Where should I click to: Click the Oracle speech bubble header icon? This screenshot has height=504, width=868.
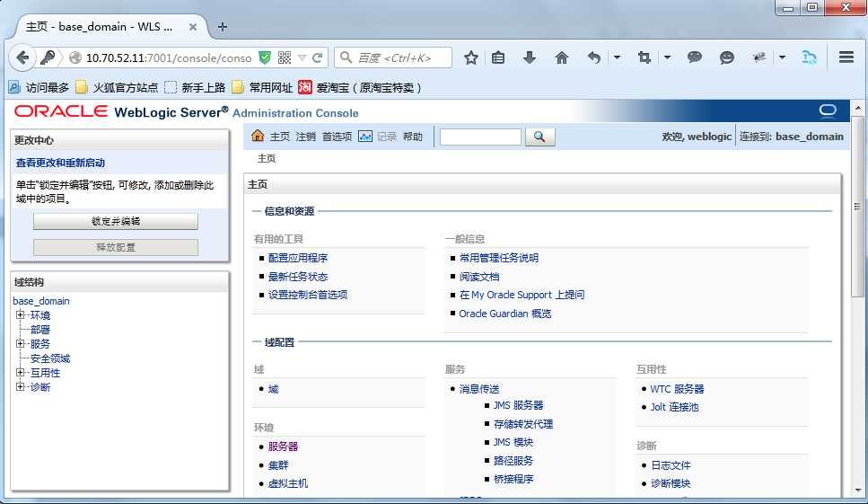click(x=828, y=111)
